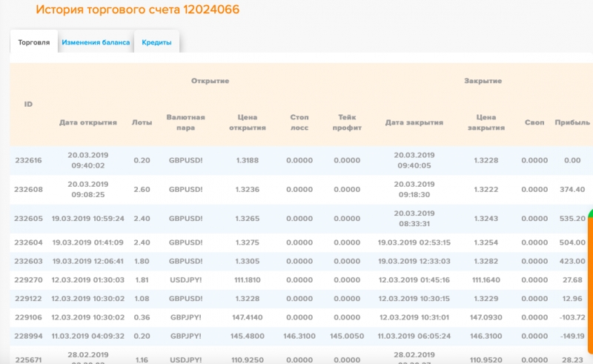The height and width of the screenshot is (364, 593).
Task: Click closing date 19.03.2019 02:53:15
Action: (414, 242)
